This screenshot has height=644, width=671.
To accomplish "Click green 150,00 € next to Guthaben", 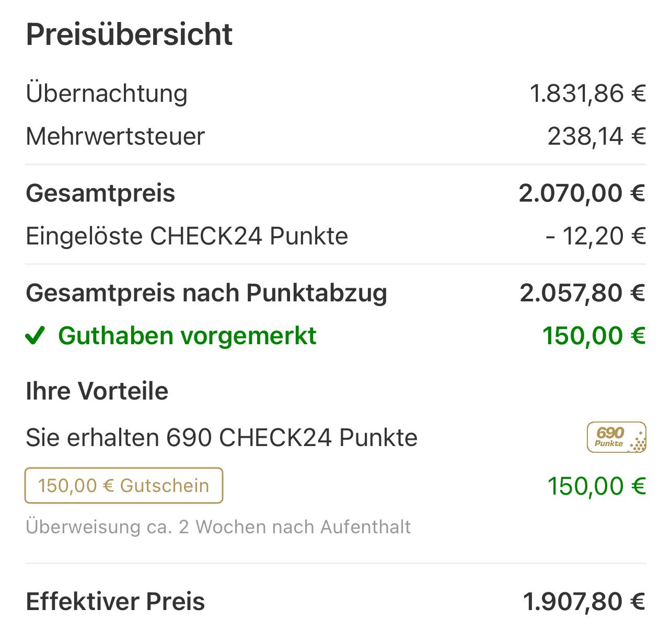I will pyautogui.click(x=594, y=336).
